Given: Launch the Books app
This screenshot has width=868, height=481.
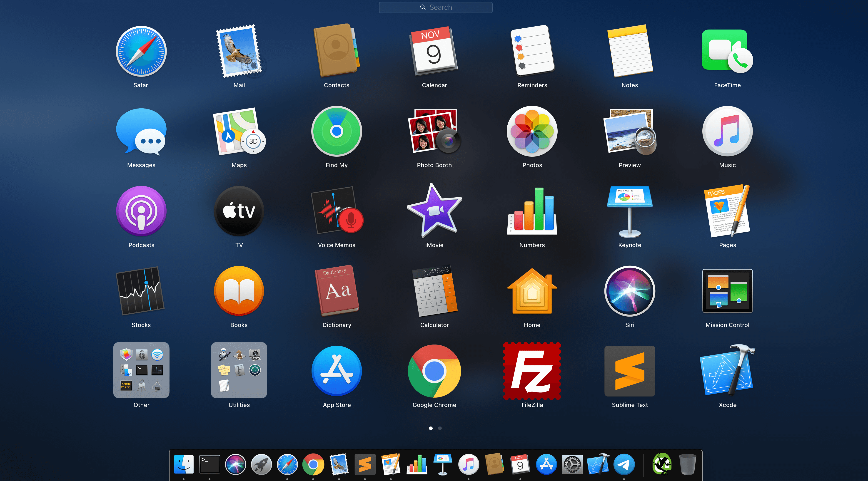Looking at the screenshot, I should (239, 291).
